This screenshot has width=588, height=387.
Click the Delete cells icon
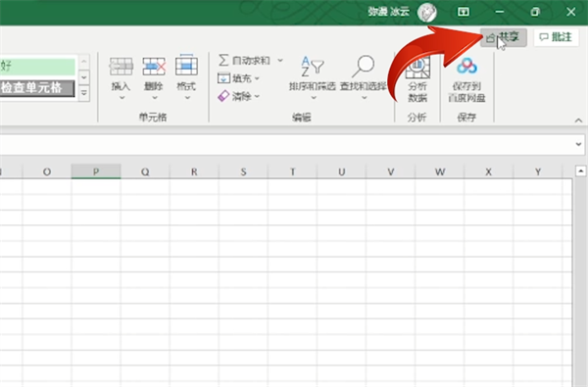pos(154,67)
